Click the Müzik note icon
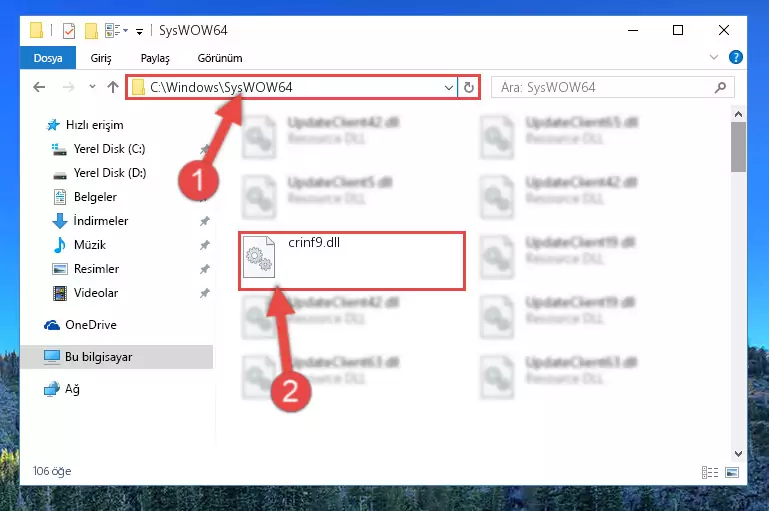 60,245
